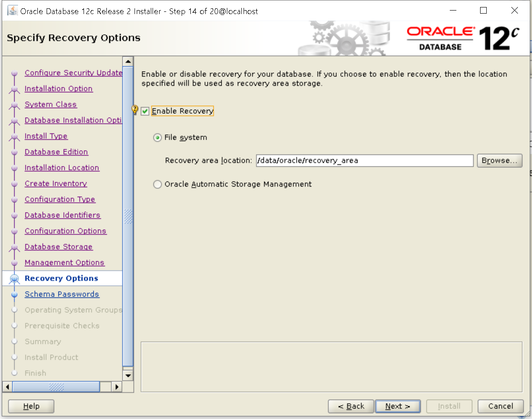Minimize the installer window

453,11
